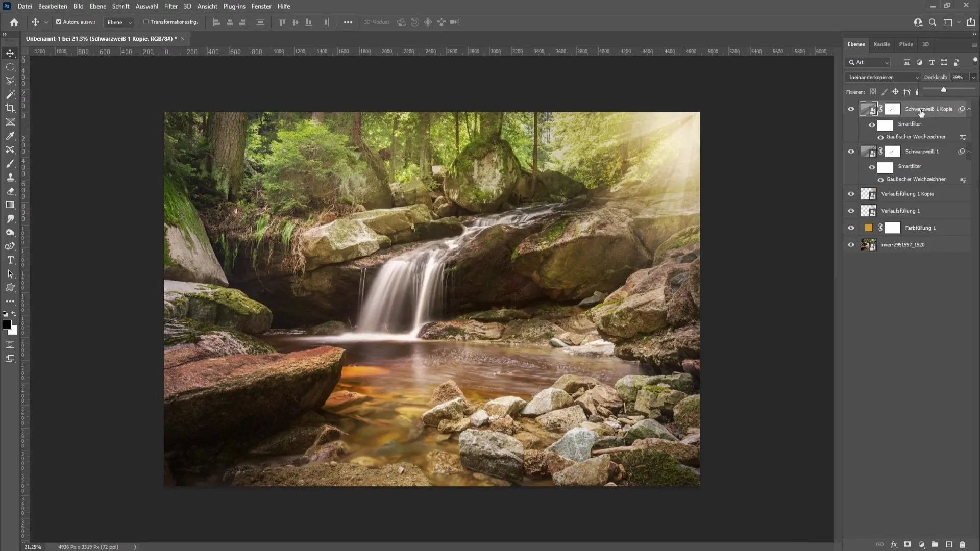Click Neue Ebene erstellen button

[952, 545]
